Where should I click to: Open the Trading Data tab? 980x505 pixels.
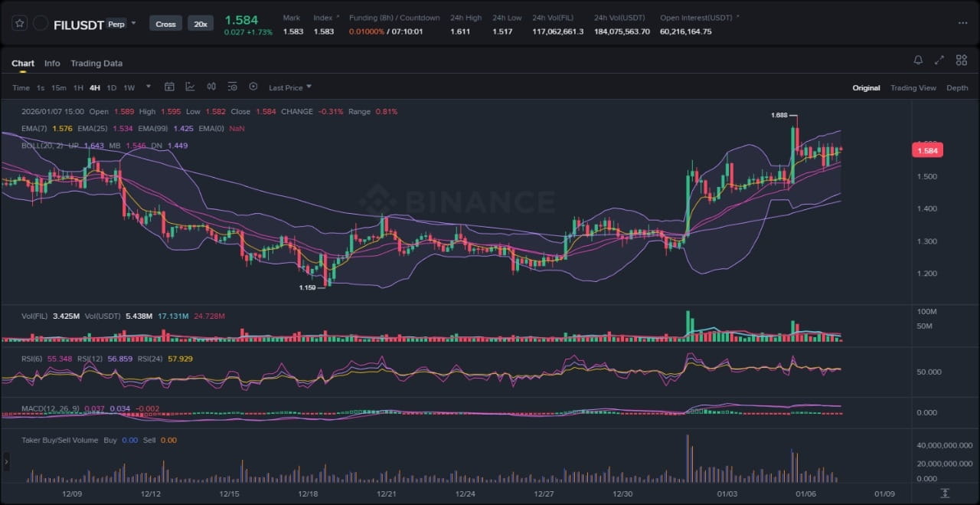96,64
